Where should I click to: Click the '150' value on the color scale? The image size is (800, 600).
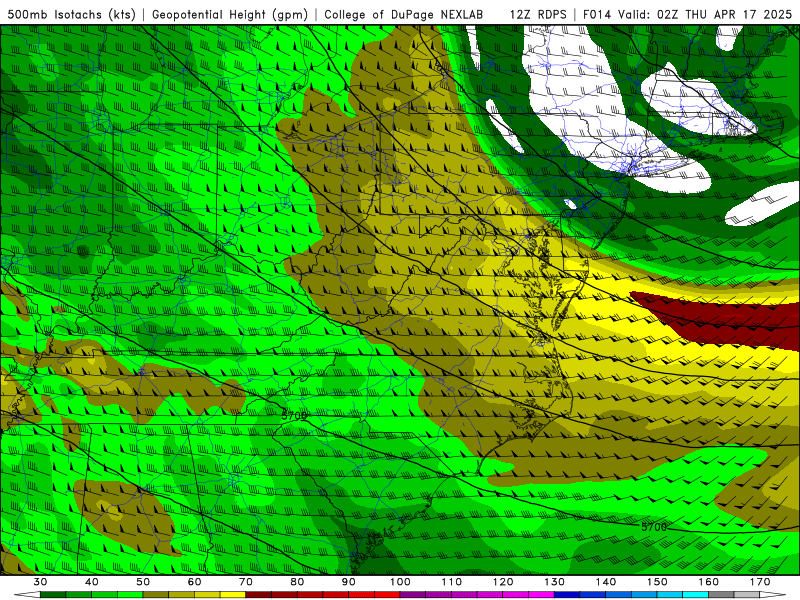[657, 582]
